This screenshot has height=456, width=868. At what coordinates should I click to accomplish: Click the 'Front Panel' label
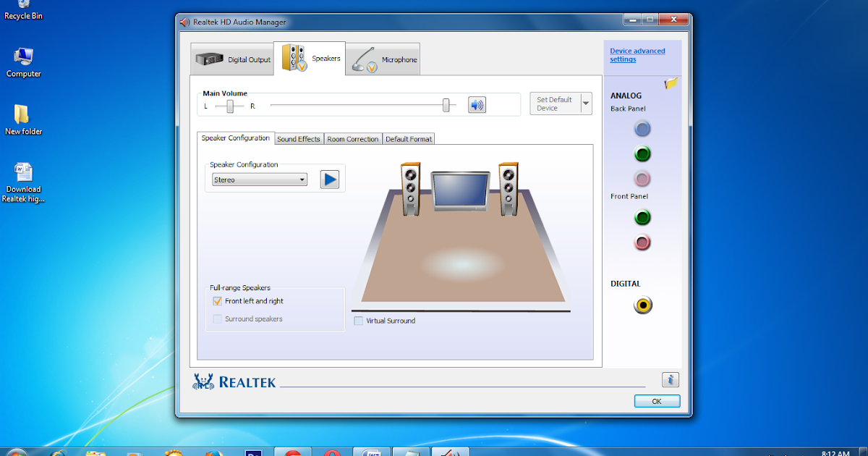tap(629, 196)
